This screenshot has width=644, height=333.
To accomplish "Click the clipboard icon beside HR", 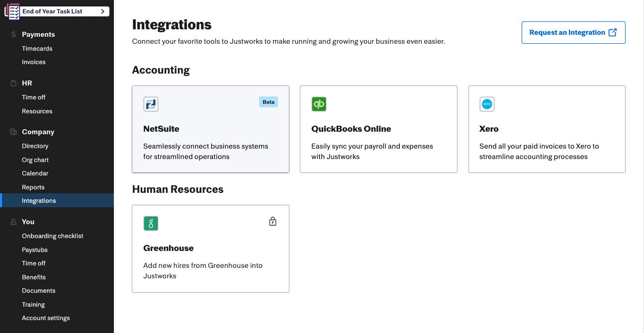I will click(14, 83).
